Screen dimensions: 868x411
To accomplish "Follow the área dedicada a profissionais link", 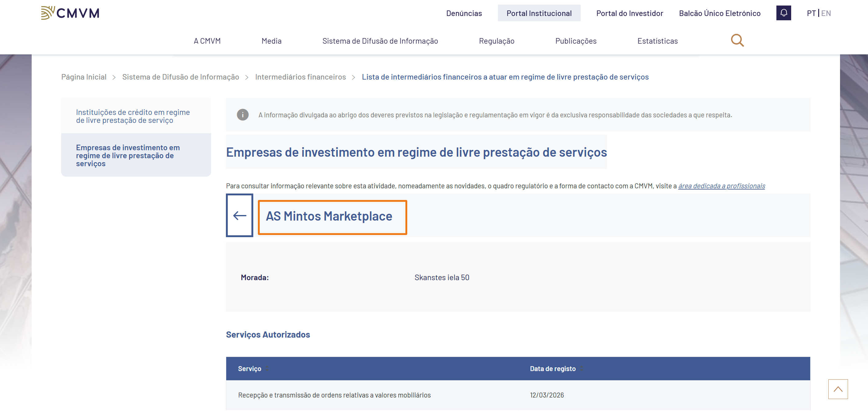I will pos(721,186).
